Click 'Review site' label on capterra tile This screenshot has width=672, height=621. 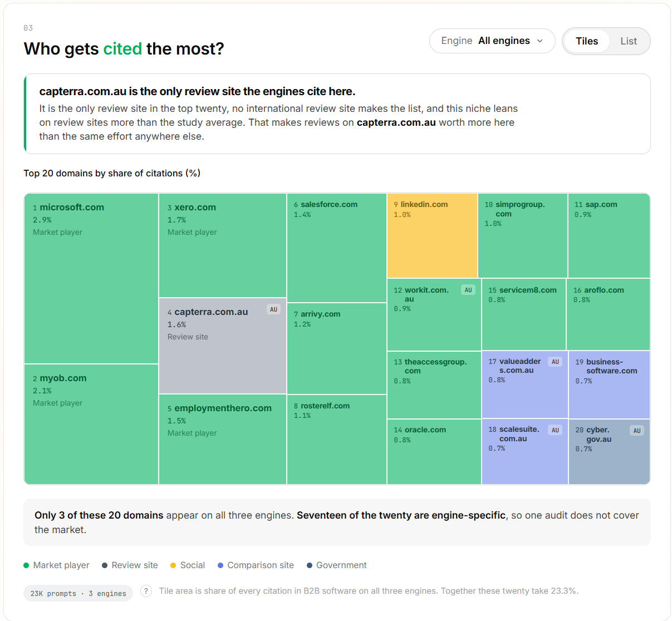(188, 337)
